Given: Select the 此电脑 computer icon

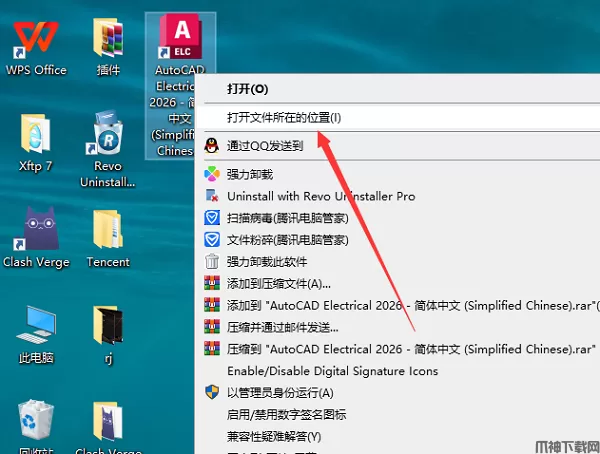Looking at the screenshot, I should [x=36, y=325].
